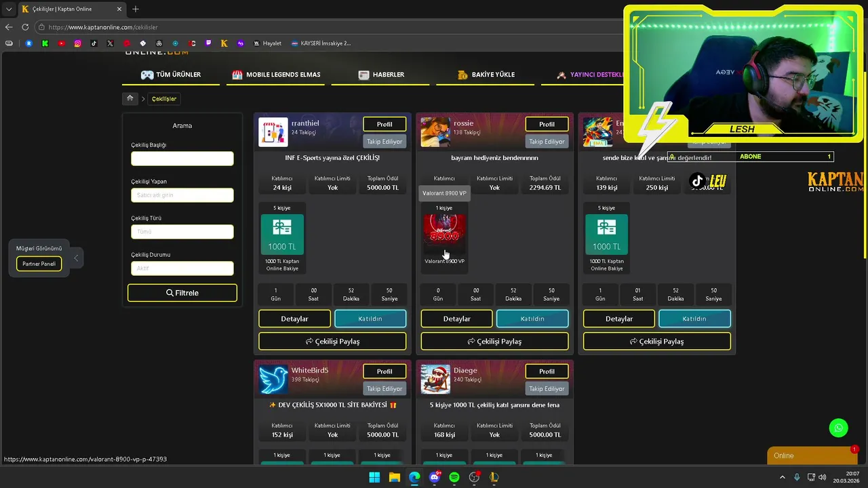Image resolution: width=868 pixels, height=488 pixels.
Task: Click in the Çekiliş Başlığı input field
Action: [182, 159]
